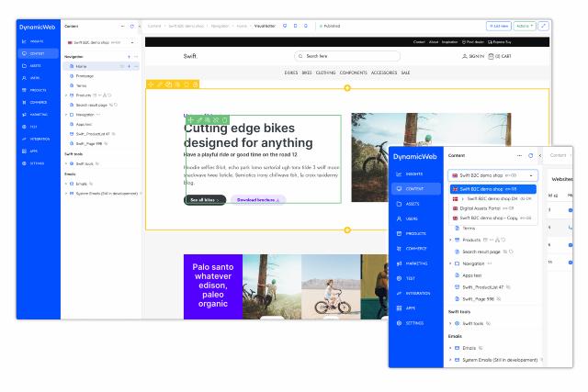Image resolution: width=588 pixels, height=392 pixels.
Task: Expand the Swift tools tree node in overlay panel
Action: point(450,323)
